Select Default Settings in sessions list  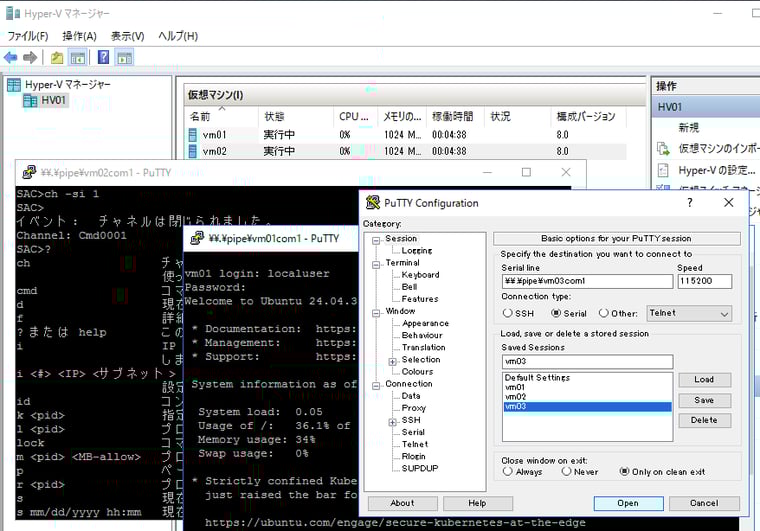587,377
